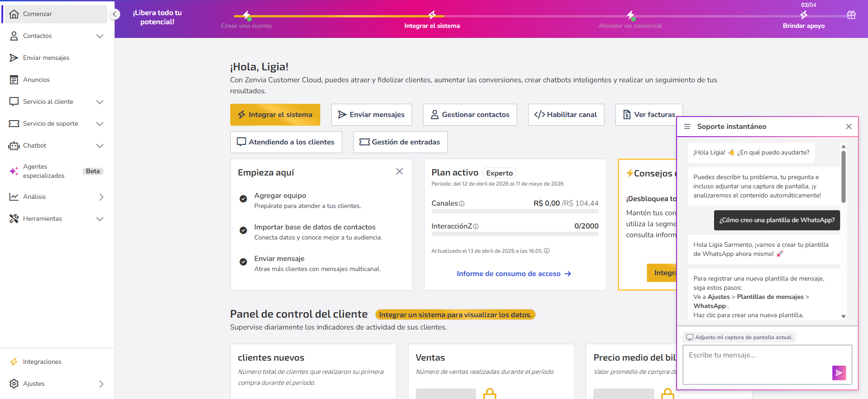Screen dimensions: 868x399
Task: Dismiss the Empieza aquí card
Action: click(399, 171)
